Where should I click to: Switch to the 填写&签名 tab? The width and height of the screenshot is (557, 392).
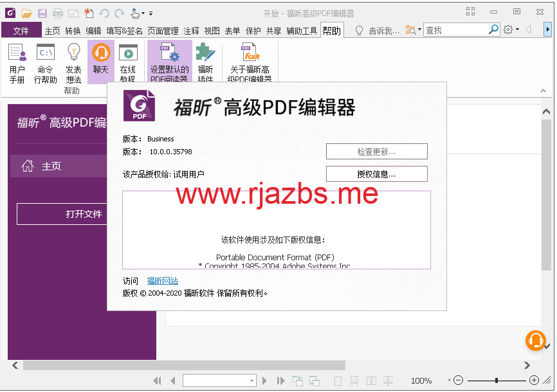[x=124, y=31]
